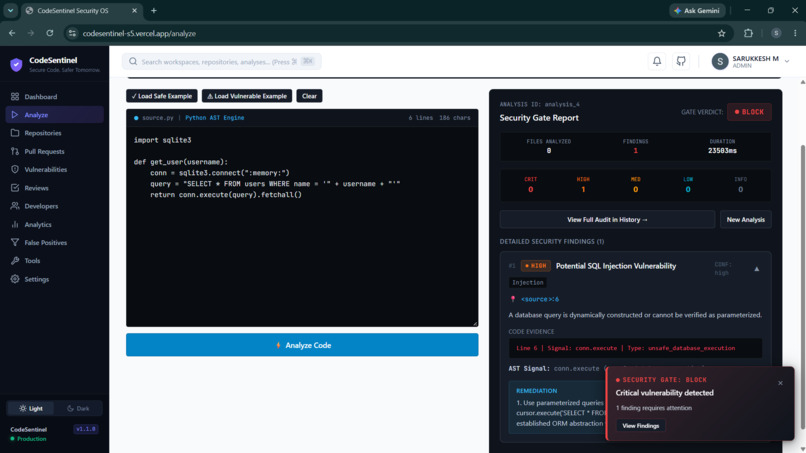Dismiss the Security Gate Block notification

[780, 383]
